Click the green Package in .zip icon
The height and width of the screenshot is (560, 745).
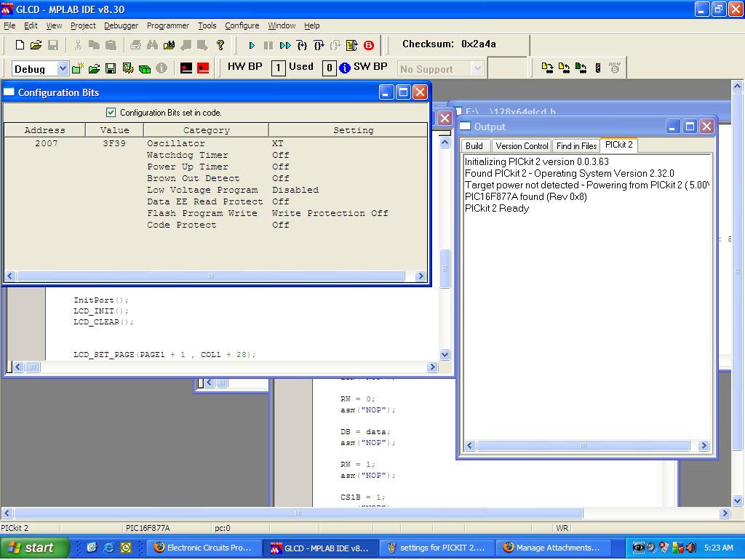(145, 68)
